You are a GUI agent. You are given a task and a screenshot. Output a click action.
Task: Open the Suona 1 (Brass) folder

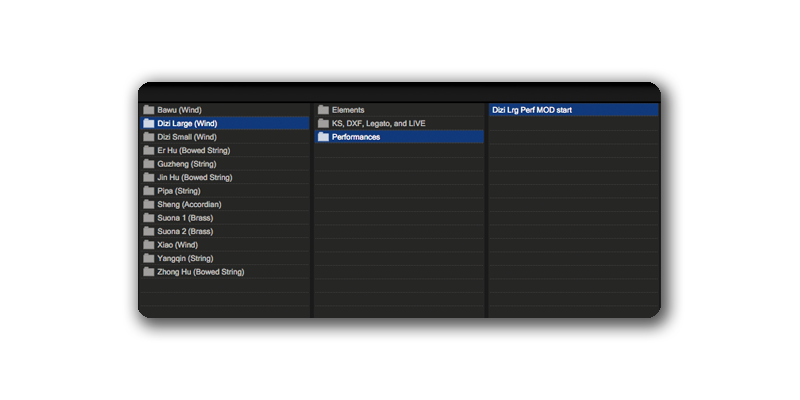(x=185, y=218)
